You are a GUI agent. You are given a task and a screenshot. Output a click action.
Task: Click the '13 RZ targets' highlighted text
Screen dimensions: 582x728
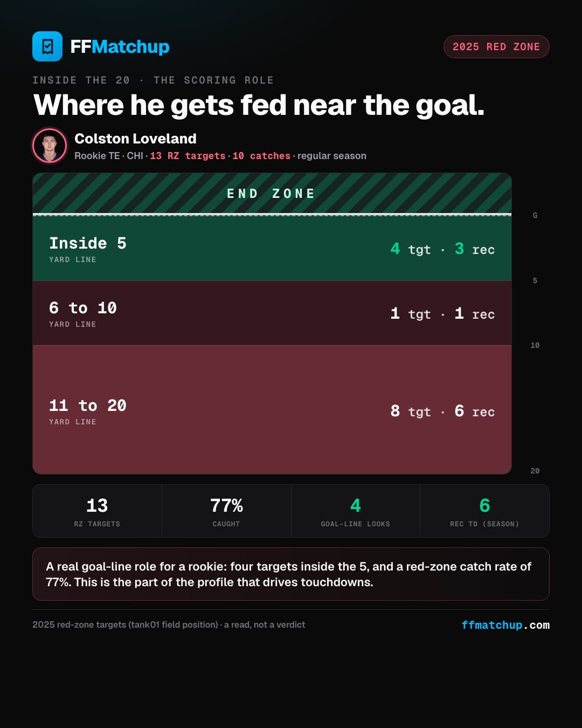188,156
